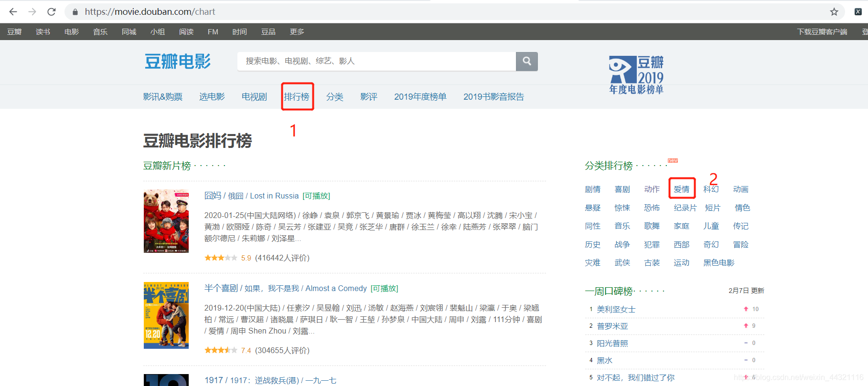This screenshot has width=868, height=386.
Task: Open 2019年度榜单 tab
Action: click(420, 97)
